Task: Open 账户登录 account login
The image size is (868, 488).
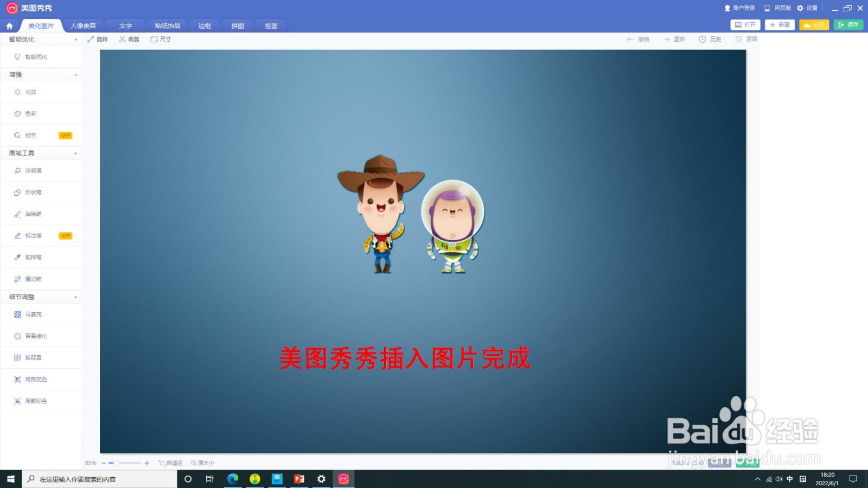Action: pyautogui.click(x=740, y=8)
